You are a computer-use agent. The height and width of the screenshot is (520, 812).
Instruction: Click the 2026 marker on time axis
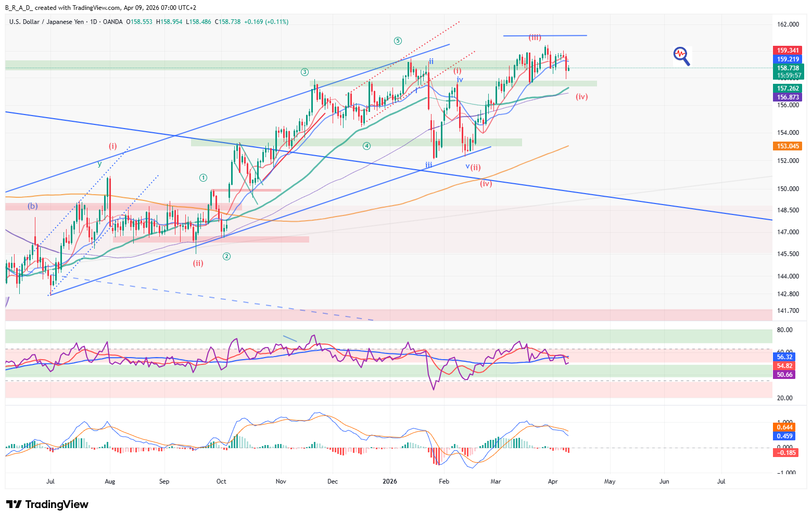389,481
